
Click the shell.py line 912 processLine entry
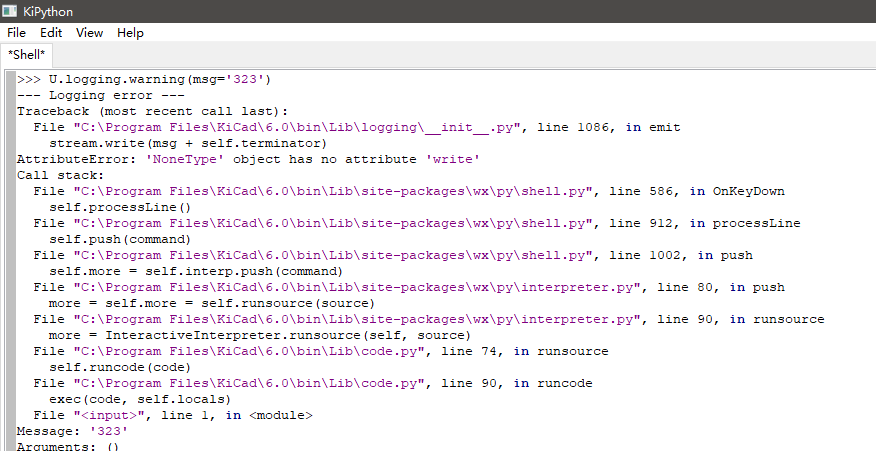(x=416, y=223)
